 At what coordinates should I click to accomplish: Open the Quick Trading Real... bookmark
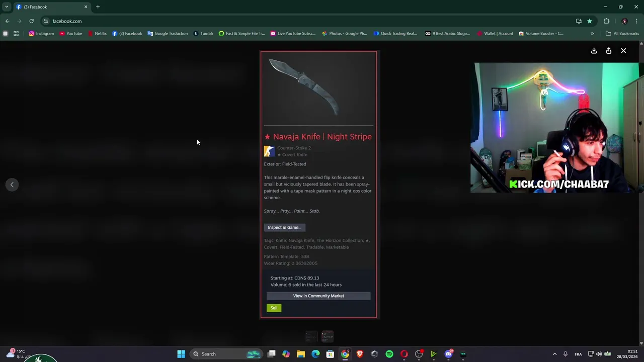(395, 34)
